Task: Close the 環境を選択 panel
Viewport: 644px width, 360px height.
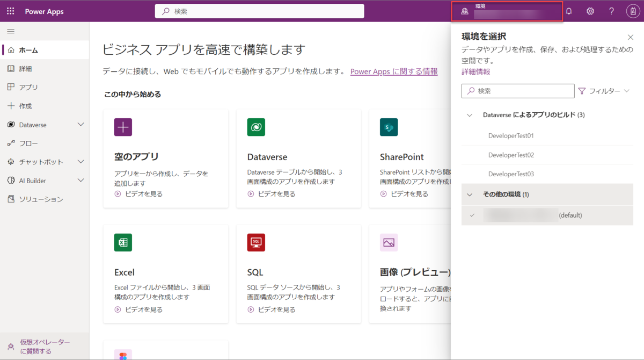Action: click(631, 37)
